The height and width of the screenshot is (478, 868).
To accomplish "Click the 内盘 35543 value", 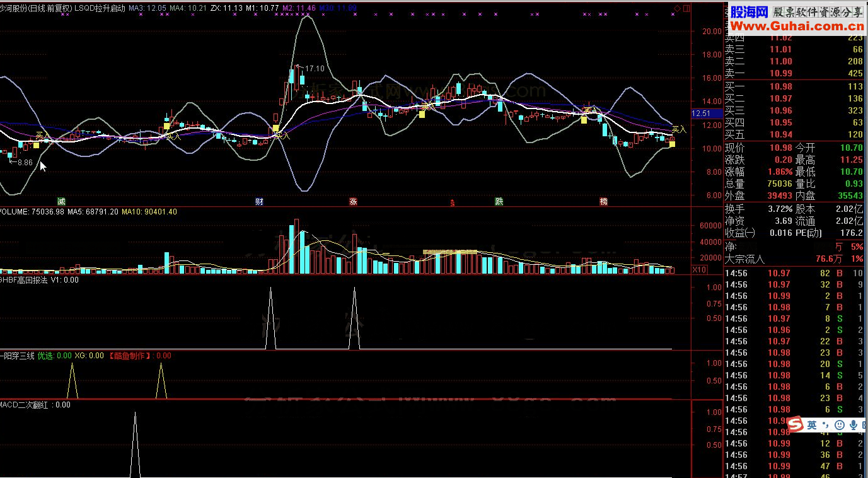I will pos(849,195).
